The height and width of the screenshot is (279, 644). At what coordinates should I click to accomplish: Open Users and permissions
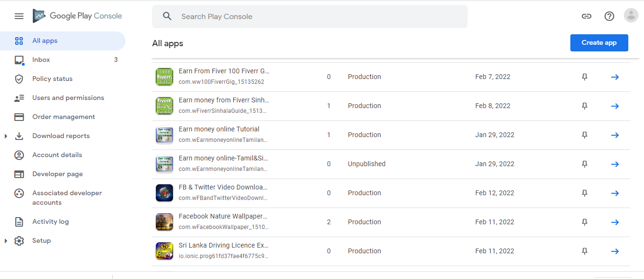coord(68,98)
